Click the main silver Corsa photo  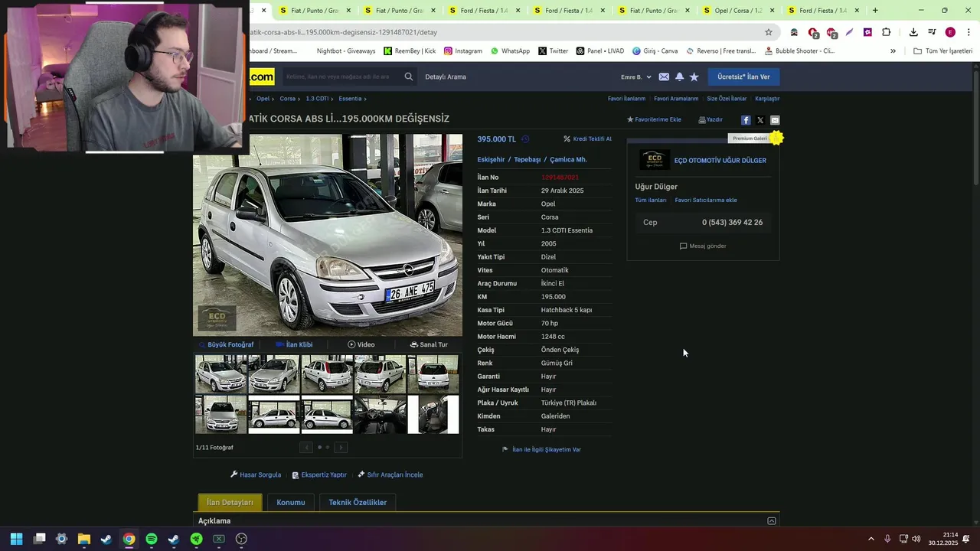pyautogui.click(x=328, y=235)
